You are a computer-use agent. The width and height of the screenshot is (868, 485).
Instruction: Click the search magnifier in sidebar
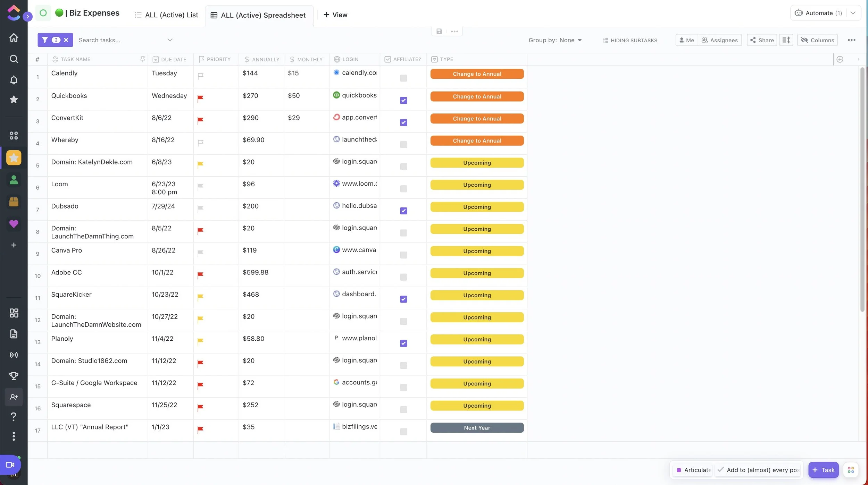(x=14, y=59)
